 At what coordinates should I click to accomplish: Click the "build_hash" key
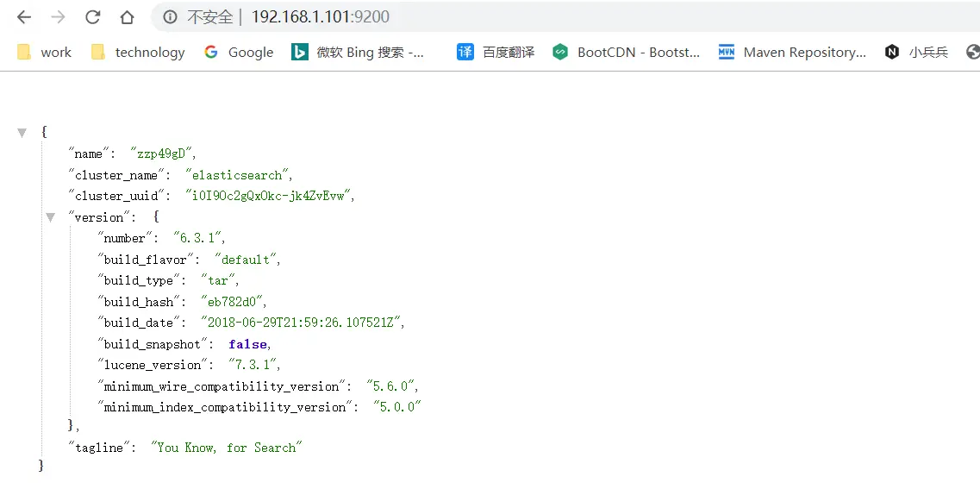pyautogui.click(x=140, y=302)
